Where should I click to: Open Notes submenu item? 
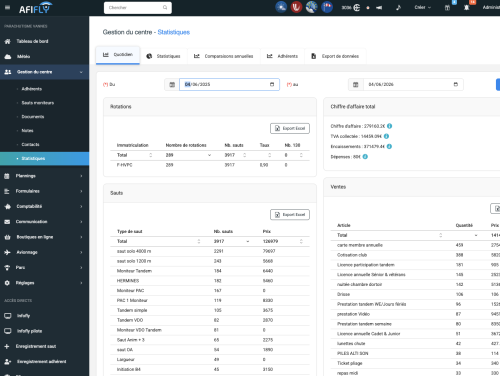[x=27, y=131]
